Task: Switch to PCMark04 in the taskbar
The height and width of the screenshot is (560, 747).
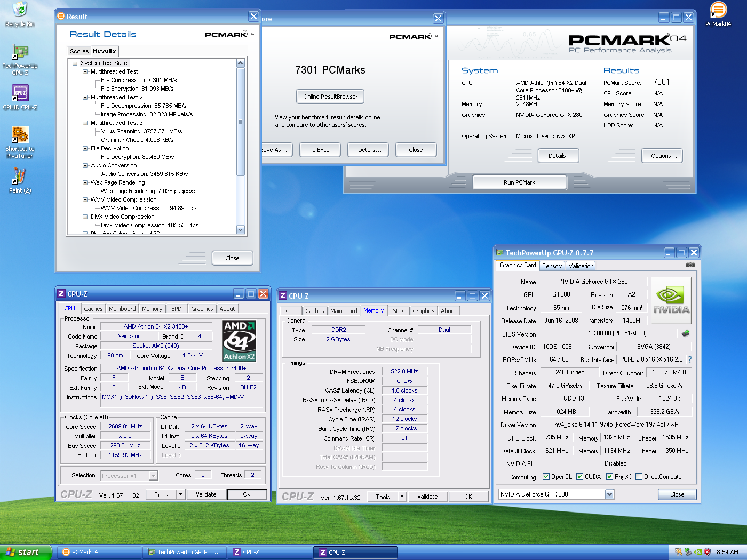Action: [x=99, y=553]
